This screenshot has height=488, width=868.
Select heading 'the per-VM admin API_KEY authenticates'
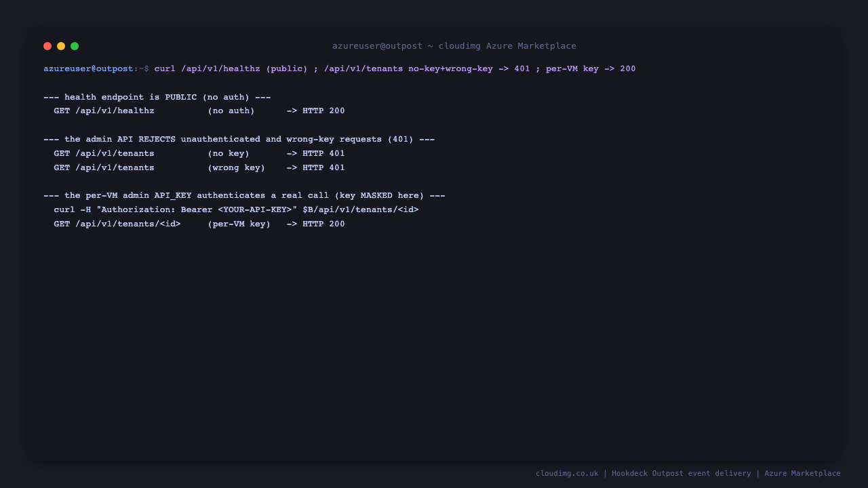244,195
